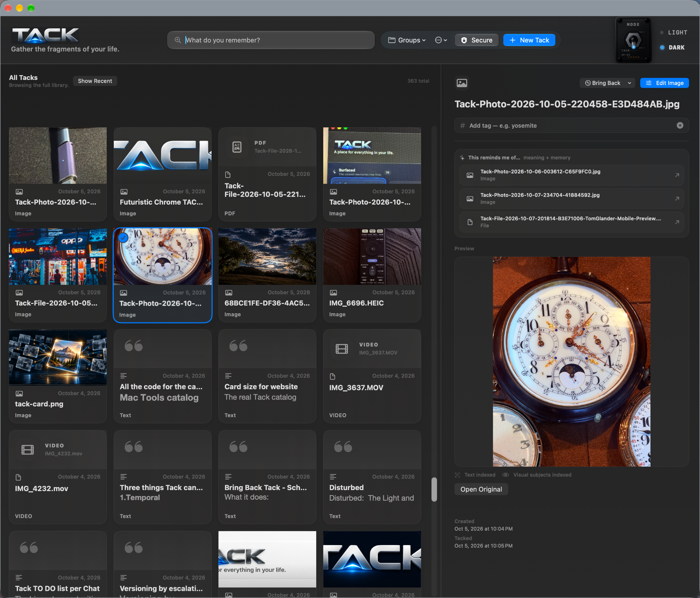Click the Edit Image button
700x598 pixels.
coord(664,83)
